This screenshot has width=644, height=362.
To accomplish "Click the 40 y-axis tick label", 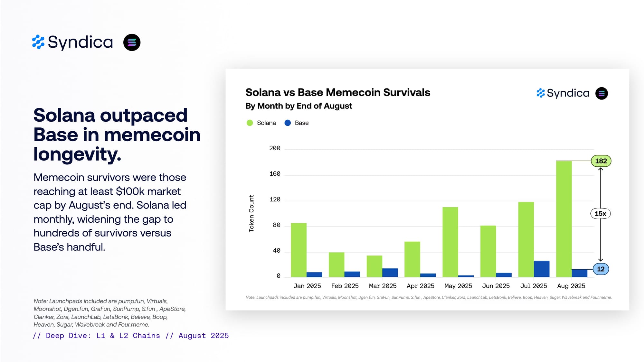I will point(277,251).
